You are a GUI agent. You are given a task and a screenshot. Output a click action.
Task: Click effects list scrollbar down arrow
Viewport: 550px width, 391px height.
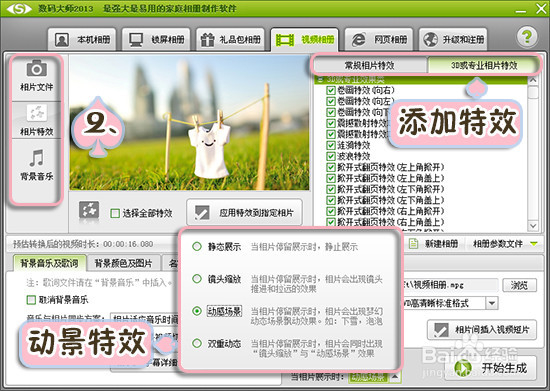533,225
